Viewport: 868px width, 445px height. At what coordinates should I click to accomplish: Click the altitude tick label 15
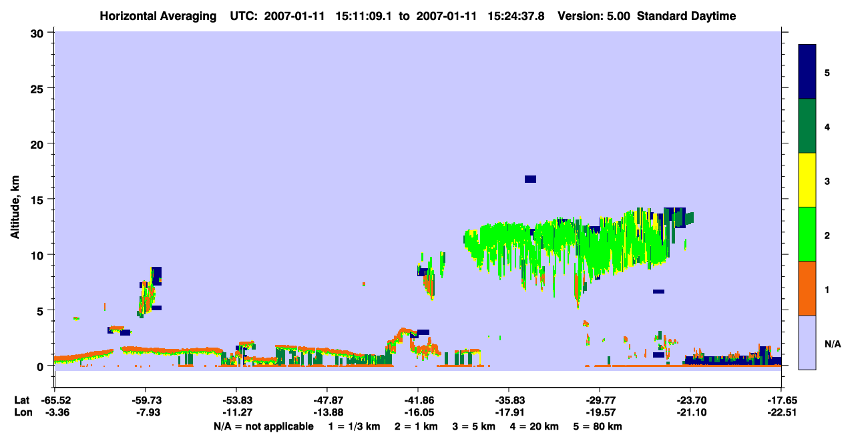click(x=39, y=199)
